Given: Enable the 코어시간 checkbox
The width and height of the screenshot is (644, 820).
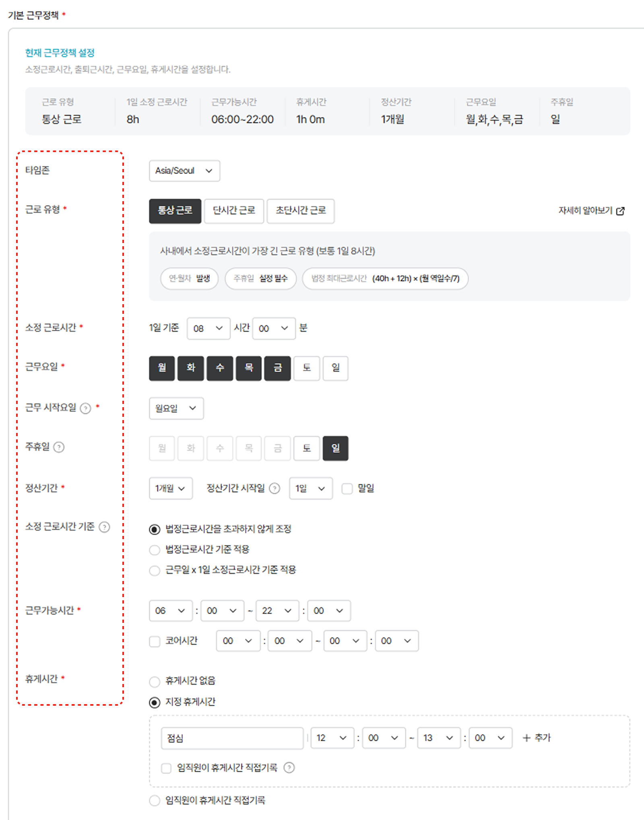Looking at the screenshot, I should click(x=155, y=641).
